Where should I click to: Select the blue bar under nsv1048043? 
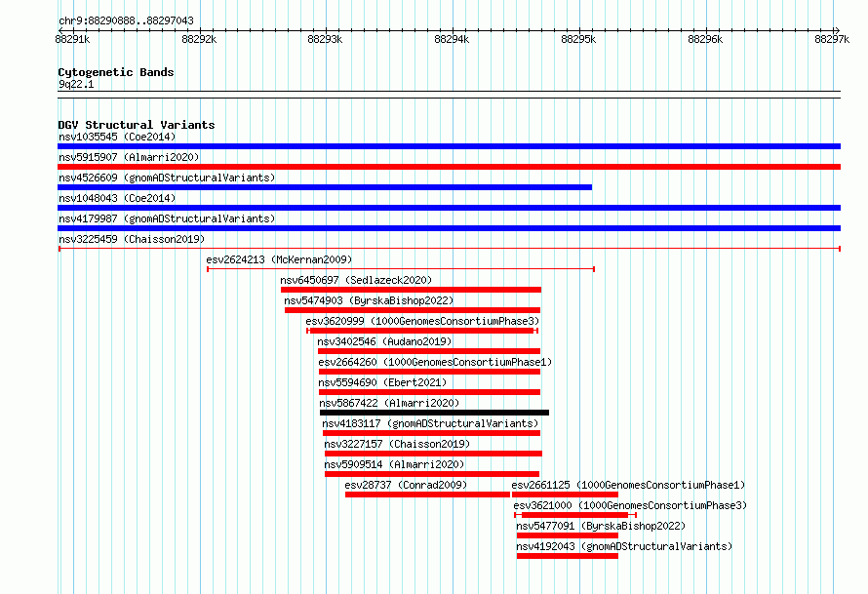click(449, 208)
